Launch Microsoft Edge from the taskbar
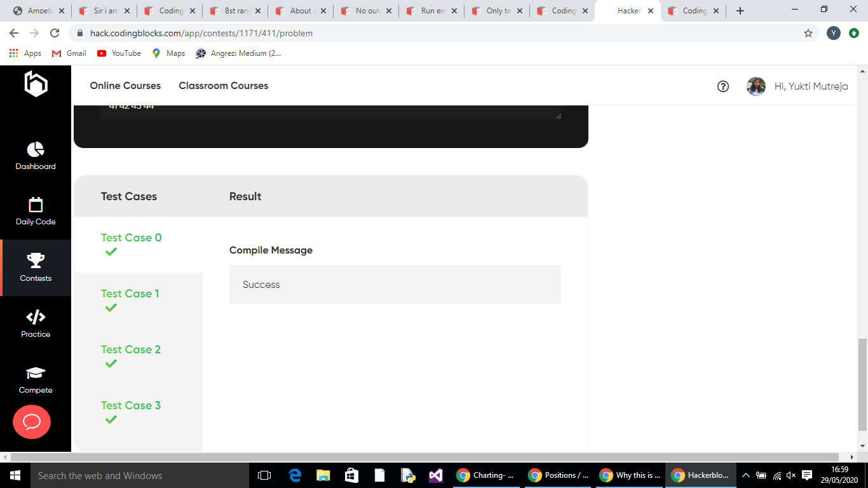 click(295, 475)
